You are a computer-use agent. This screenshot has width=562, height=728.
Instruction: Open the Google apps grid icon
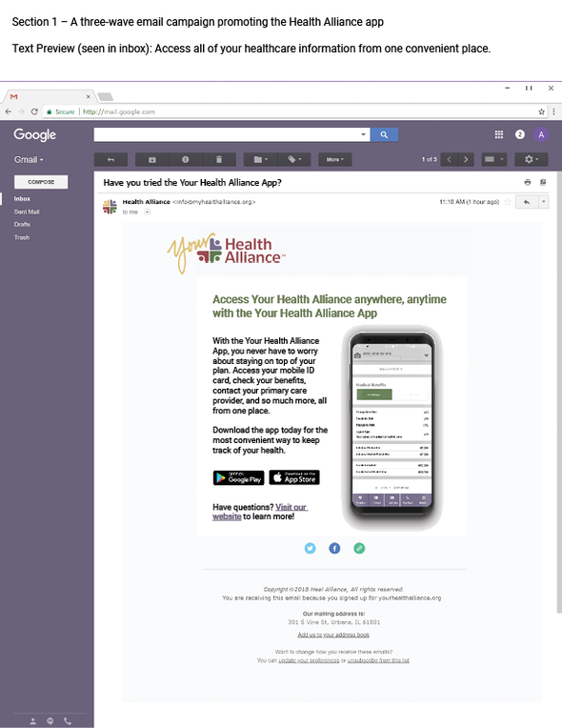coord(499,134)
